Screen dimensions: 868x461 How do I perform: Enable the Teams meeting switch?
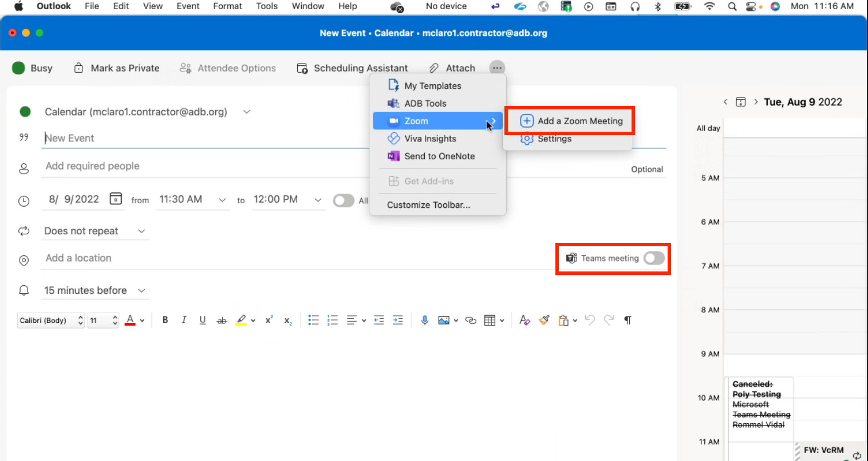654,258
